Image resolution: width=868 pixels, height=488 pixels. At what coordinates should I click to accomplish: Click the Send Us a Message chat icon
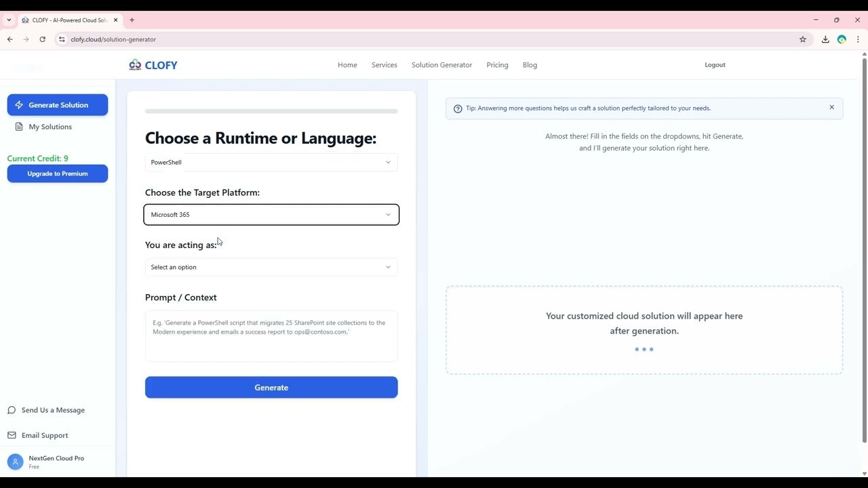click(12, 410)
